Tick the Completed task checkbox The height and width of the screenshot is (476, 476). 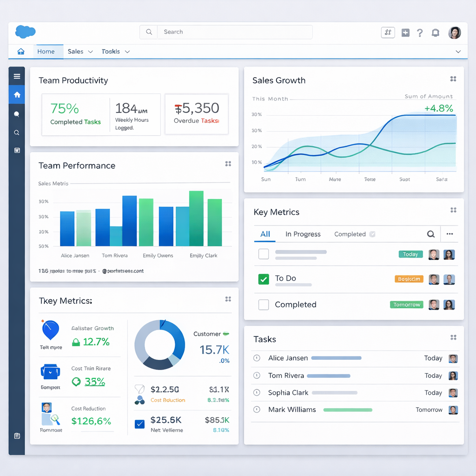(264, 305)
